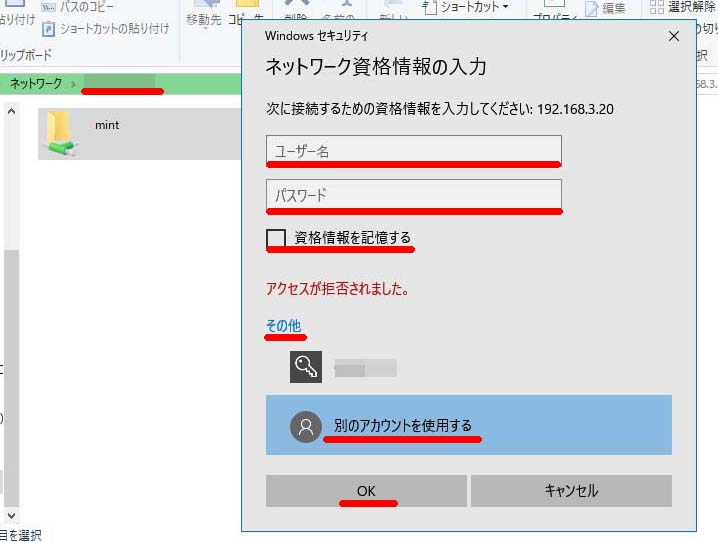Click the ユーザー名 input field

(414, 151)
